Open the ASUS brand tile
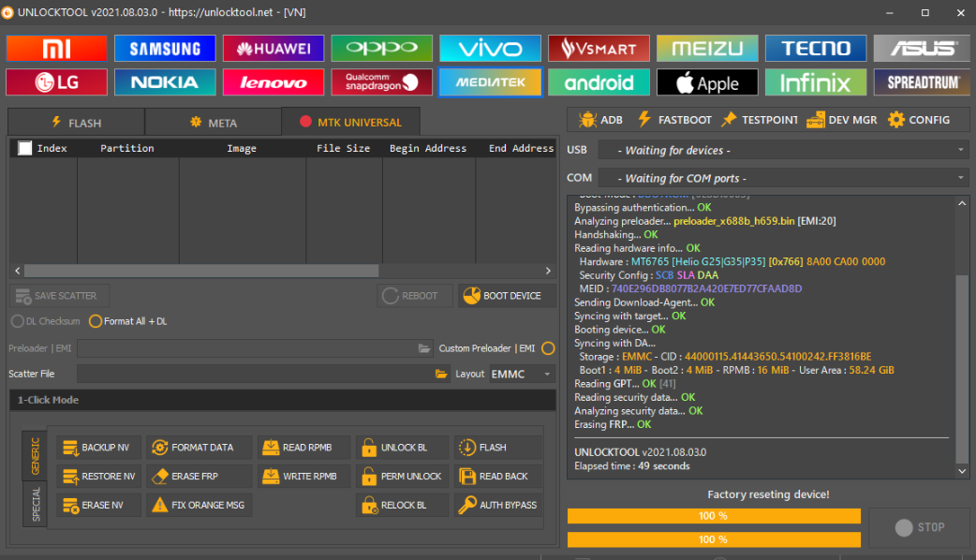Screen dimensions: 976x560 pos(924,49)
